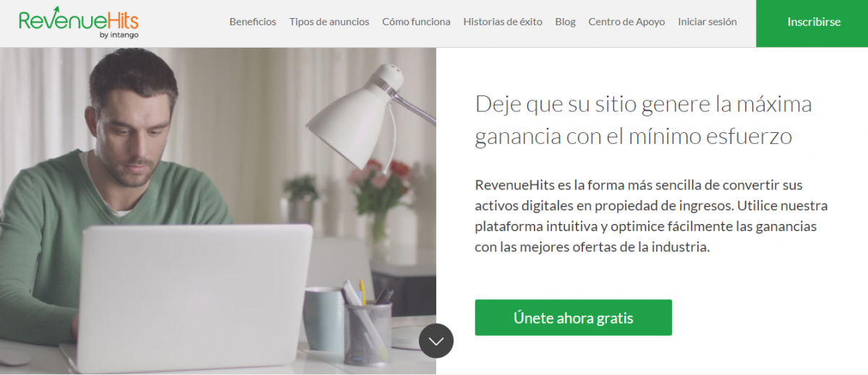Click the green Inscribirse button
Viewport: 868px width, 375px height.
(814, 23)
